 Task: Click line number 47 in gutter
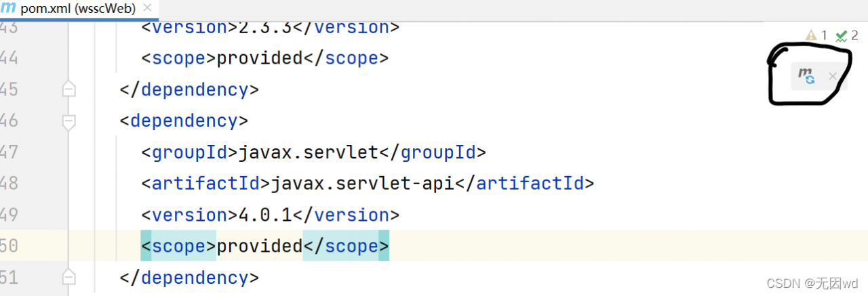(9, 152)
